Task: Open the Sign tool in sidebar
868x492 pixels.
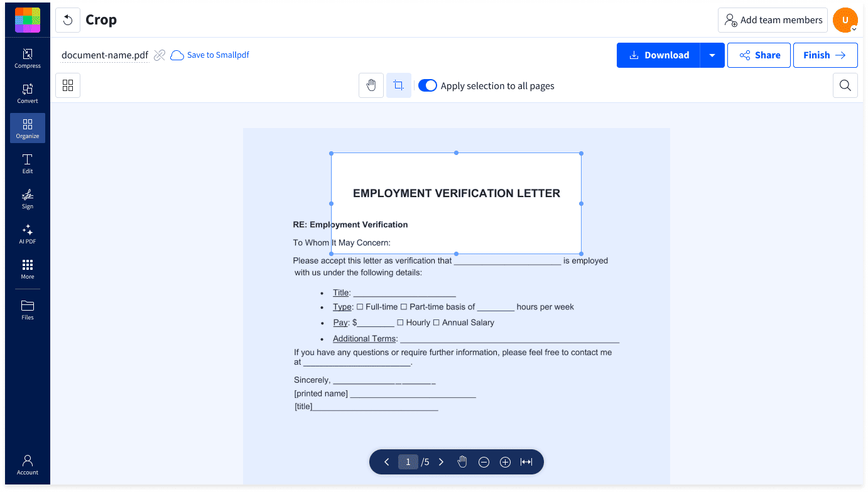Action: coord(28,199)
